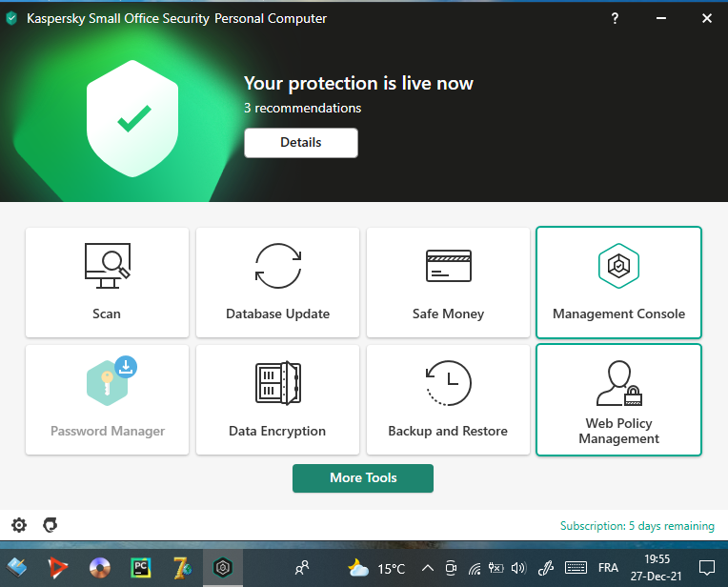This screenshot has height=587, width=728.
Task: Click Subscription: 5 days remaining link
Action: 637,526
